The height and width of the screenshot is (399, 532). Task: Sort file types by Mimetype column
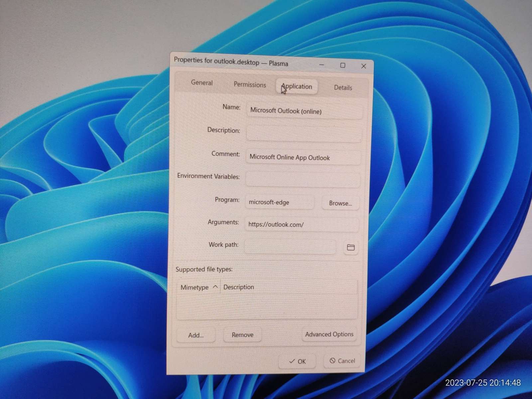pyautogui.click(x=199, y=287)
